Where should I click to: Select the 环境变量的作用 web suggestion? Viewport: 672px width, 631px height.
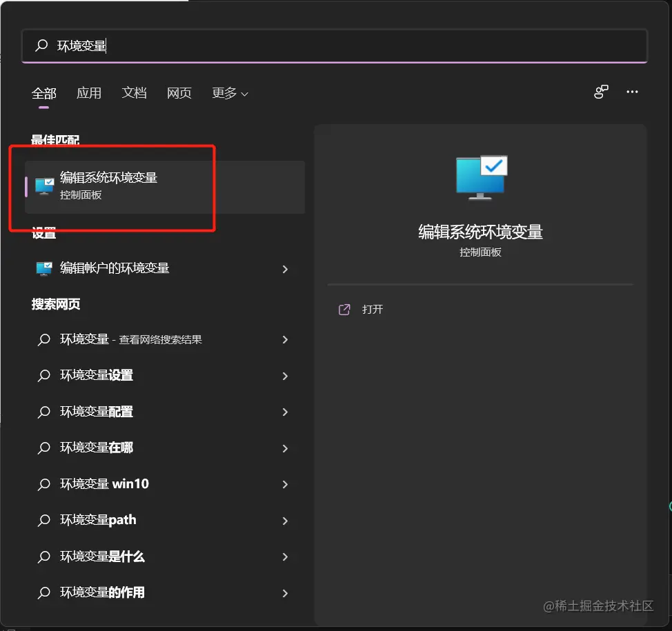click(165, 593)
